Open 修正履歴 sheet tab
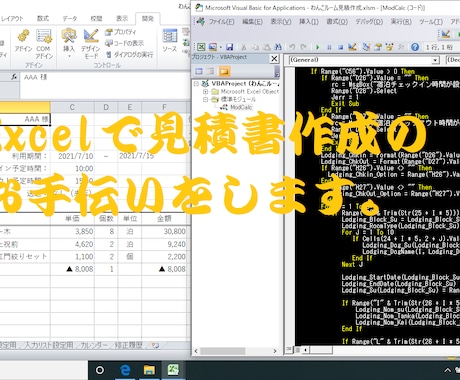The height and width of the screenshot is (380, 460). [129, 345]
